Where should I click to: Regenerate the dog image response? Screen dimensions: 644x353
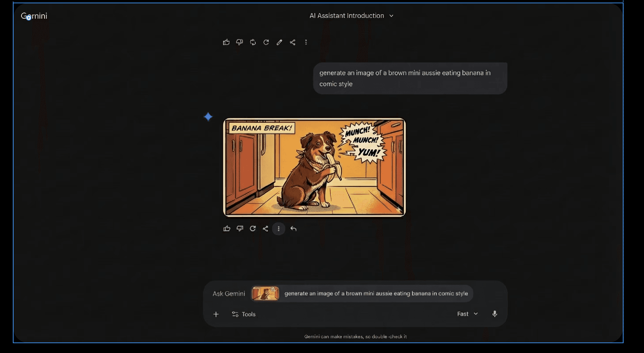click(253, 228)
